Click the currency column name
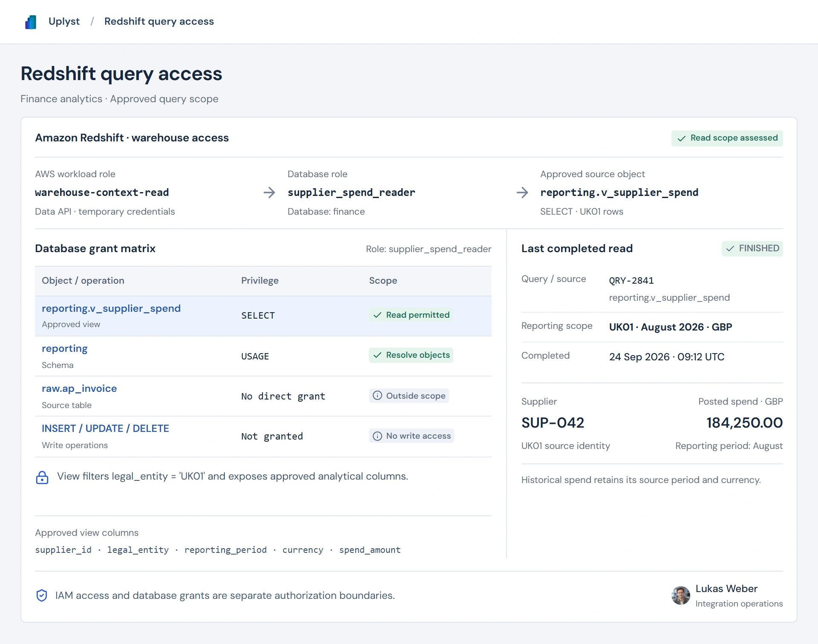The image size is (818, 644). pyautogui.click(x=302, y=550)
